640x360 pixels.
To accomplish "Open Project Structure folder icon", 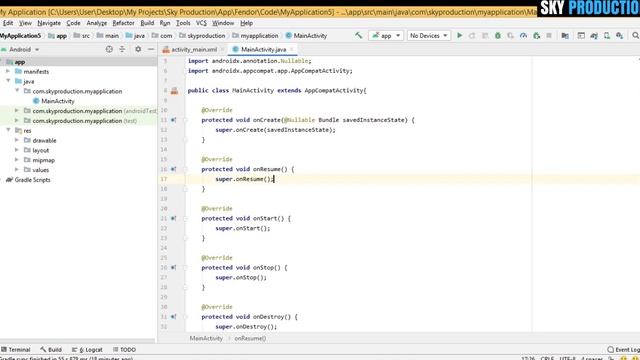I will pos(565,36).
